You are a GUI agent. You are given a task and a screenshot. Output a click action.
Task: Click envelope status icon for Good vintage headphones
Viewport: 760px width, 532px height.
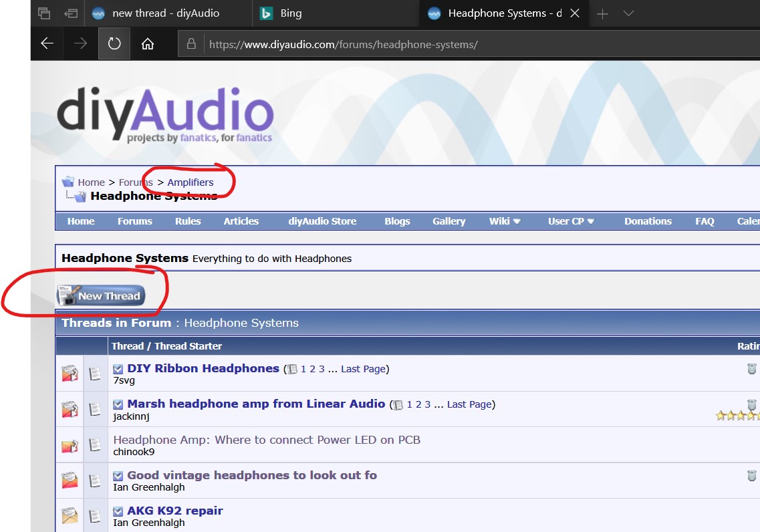point(70,480)
